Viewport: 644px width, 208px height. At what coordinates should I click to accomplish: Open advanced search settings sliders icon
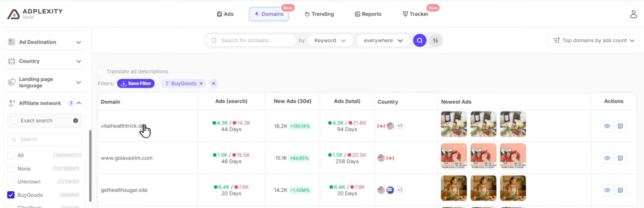[x=436, y=40]
